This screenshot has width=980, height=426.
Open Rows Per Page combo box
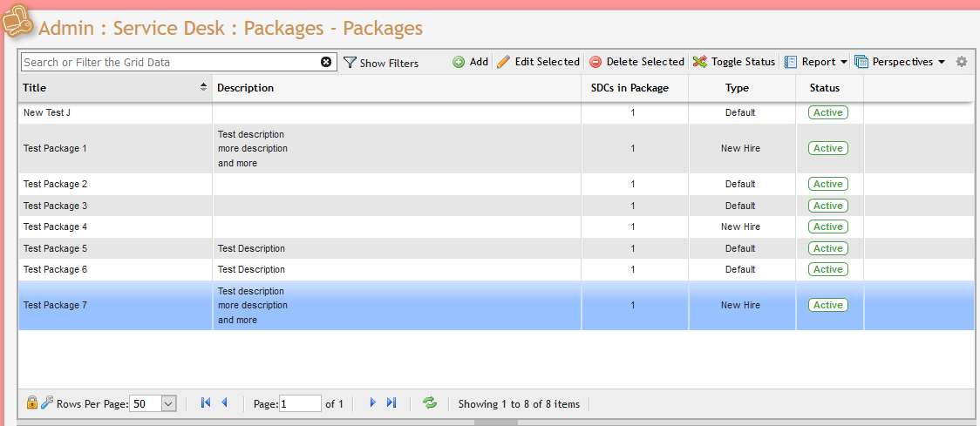153,403
